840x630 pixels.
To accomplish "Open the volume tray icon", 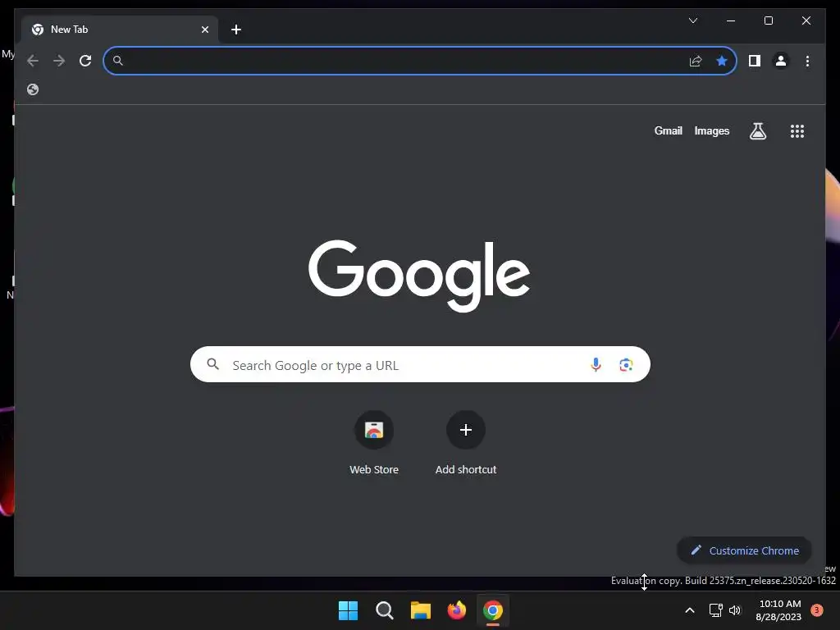I will point(734,610).
